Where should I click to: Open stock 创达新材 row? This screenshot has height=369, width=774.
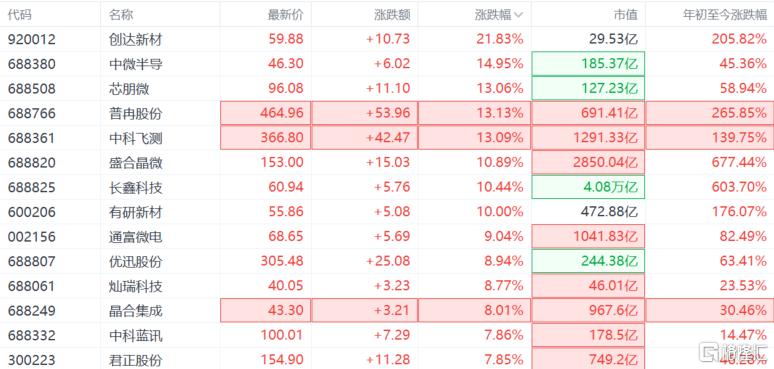[x=387, y=39]
